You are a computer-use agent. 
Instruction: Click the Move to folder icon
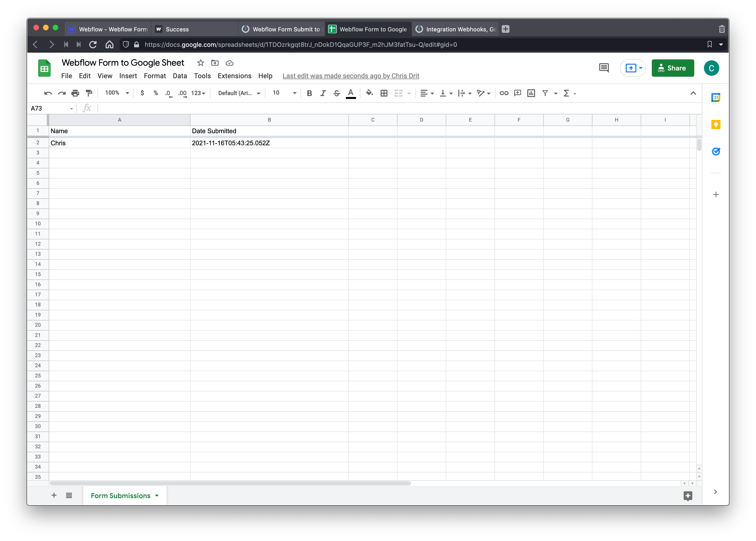[x=215, y=63]
